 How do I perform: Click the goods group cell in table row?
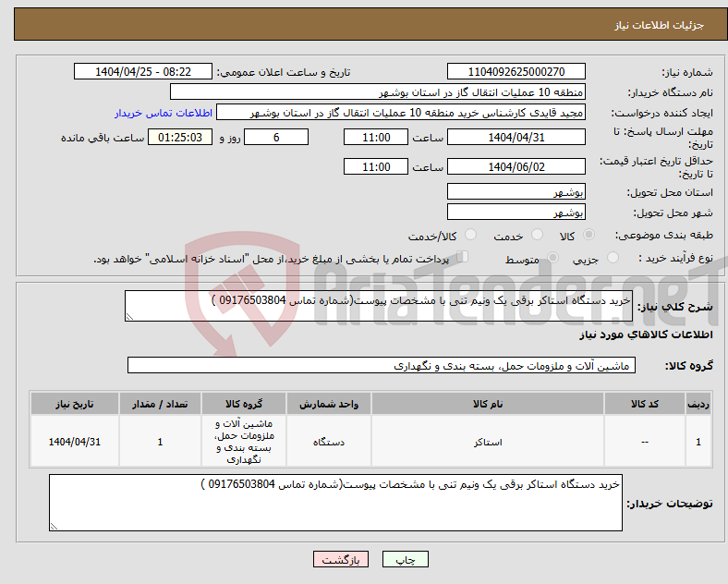244,441
